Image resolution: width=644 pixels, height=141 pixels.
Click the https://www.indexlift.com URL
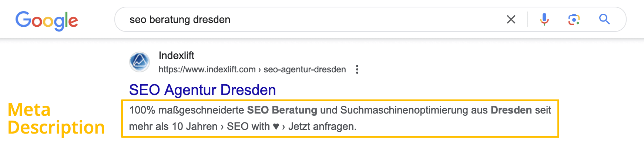tap(207, 69)
